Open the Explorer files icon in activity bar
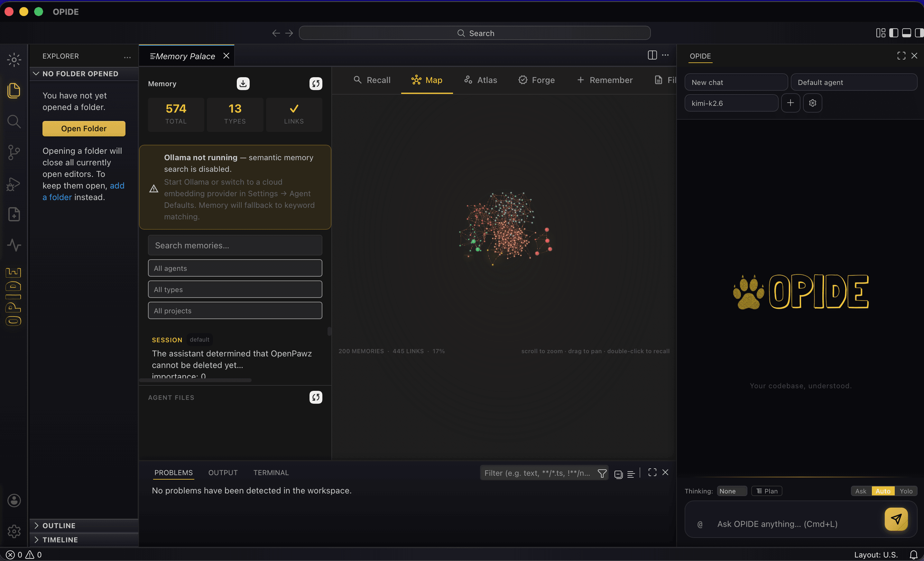Screen dimensions: 924x561 14,90
